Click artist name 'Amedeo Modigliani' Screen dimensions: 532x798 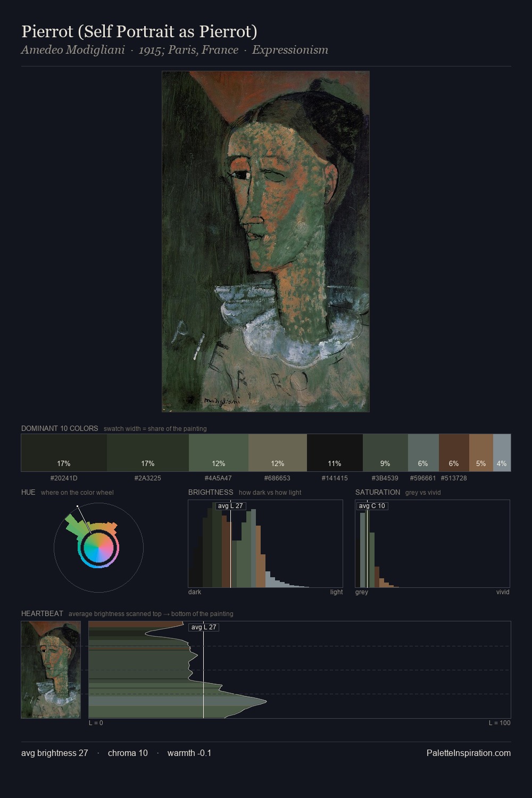[73, 50]
